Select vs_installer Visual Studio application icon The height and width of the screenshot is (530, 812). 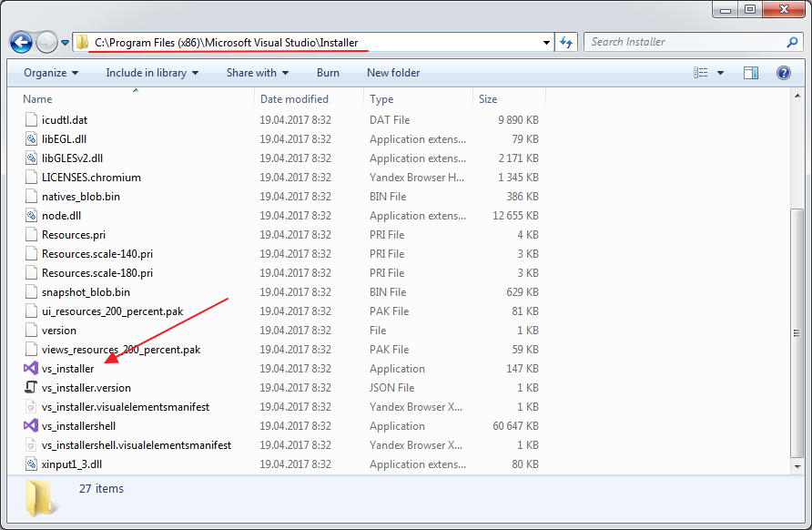click(x=31, y=368)
